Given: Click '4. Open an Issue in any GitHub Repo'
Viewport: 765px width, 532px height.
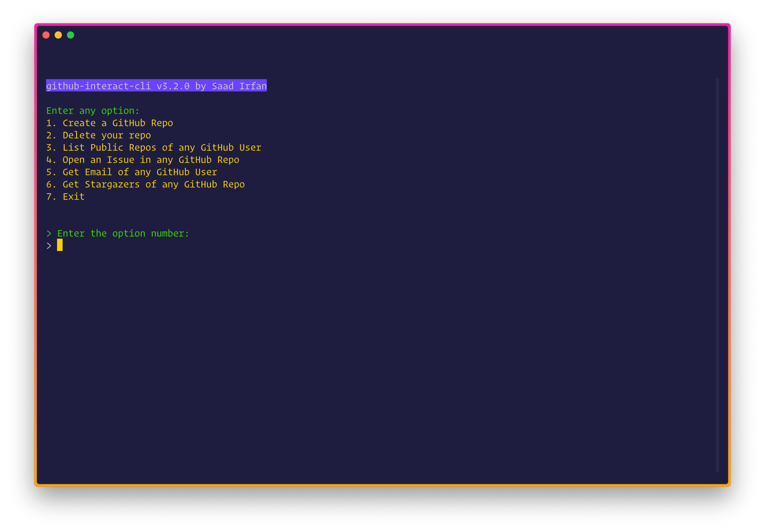Looking at the screenshot, I should click(x=143, y=160).
